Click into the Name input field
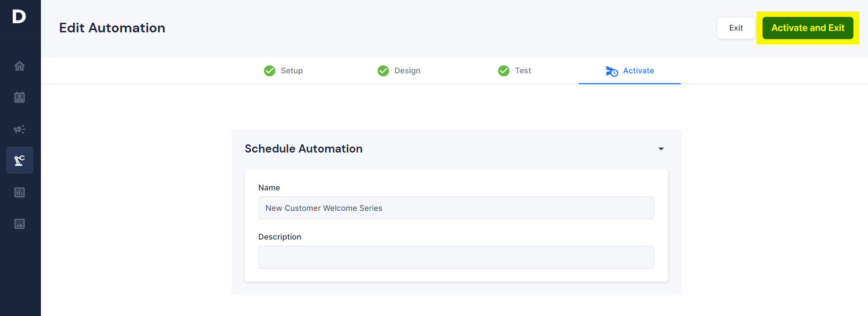 tap(456, 208)
